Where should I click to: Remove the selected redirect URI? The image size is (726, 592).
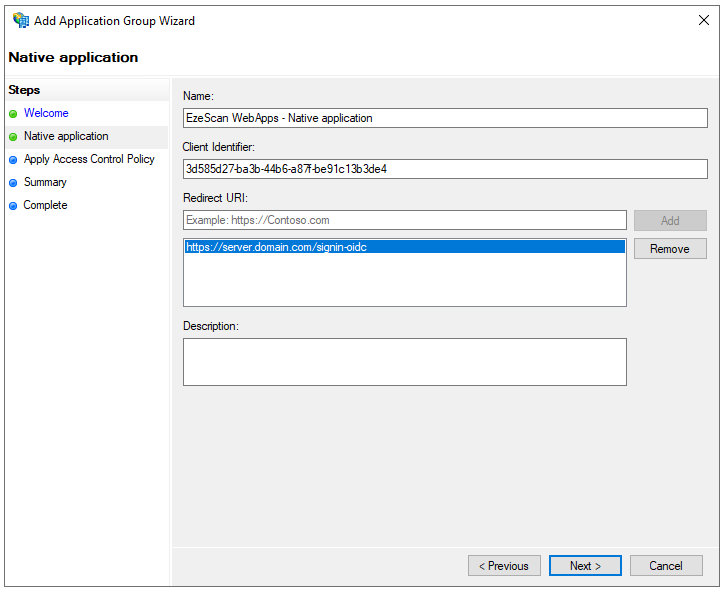[x=669, y=249]
